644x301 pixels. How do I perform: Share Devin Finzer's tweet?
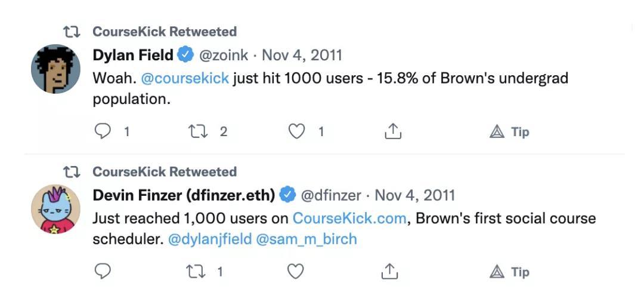tap(389, 272)
